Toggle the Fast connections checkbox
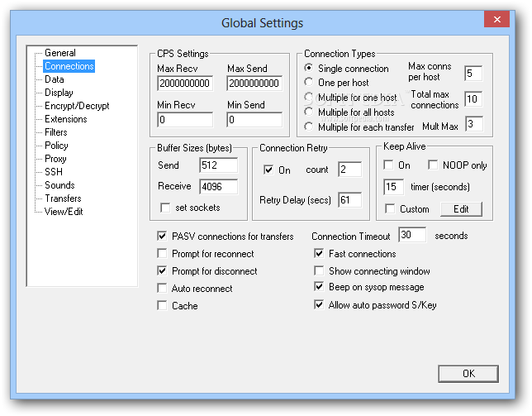 click(x=319, y=254)
